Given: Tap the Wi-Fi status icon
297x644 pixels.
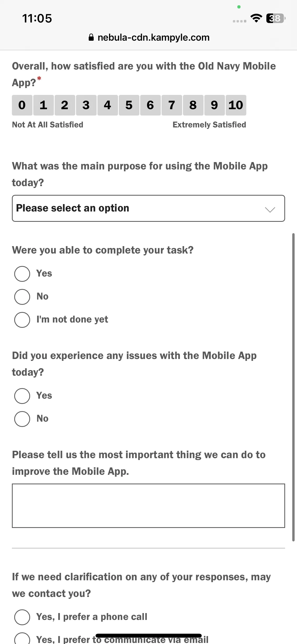Looking at the screenshot, I should (256, 18).
